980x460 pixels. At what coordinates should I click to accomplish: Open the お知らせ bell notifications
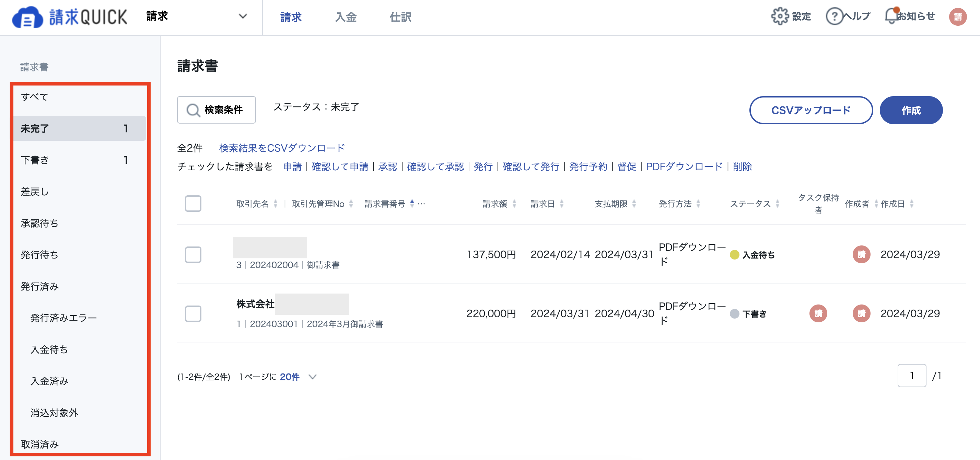point(892,16)
